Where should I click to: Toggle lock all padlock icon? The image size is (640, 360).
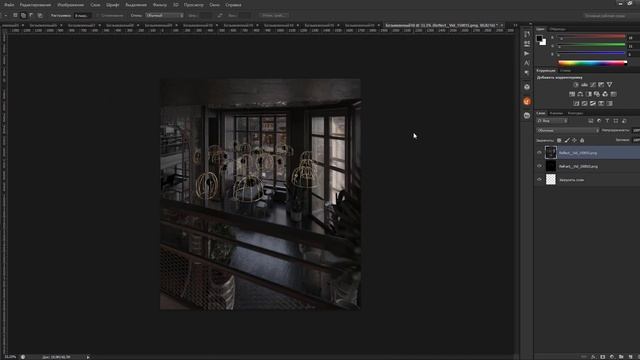click(x=582, y=140)
